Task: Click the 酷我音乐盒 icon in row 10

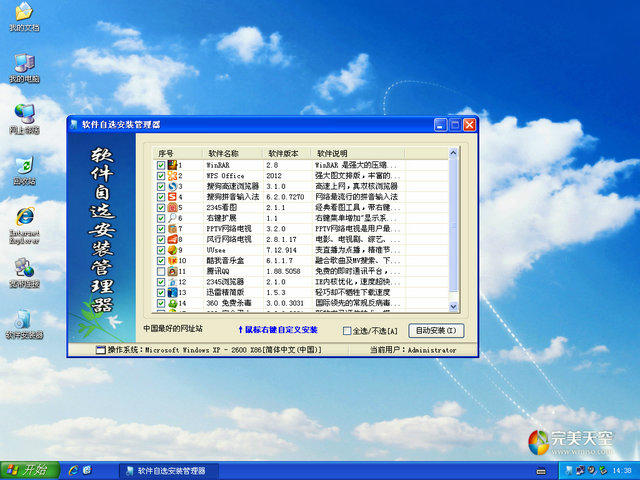Action: pyautogui.click(x=172, y=261)
